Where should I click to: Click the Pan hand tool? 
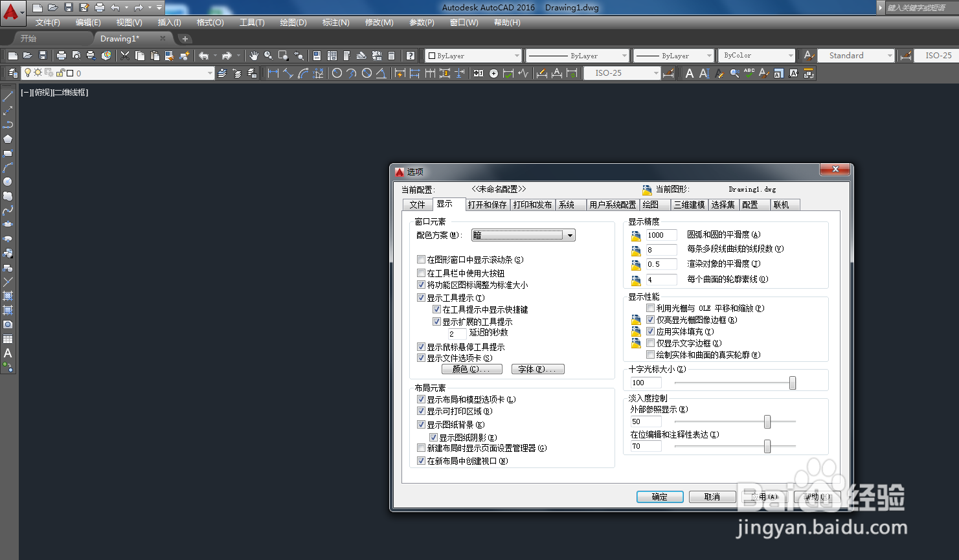(254, 56)
